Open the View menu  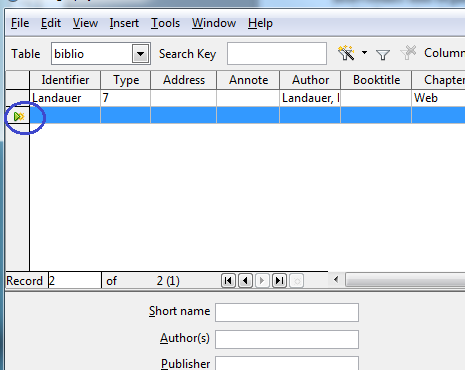(x=85, y=23)
